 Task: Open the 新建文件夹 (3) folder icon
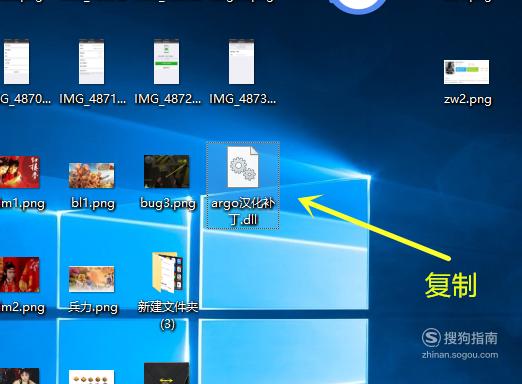point(167,272)
